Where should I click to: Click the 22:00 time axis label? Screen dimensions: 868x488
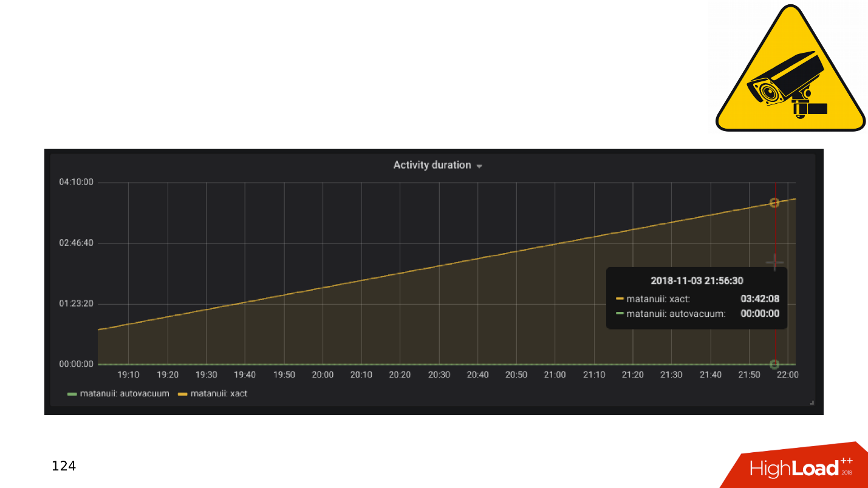pyautogui.click(x=788, y=374)
